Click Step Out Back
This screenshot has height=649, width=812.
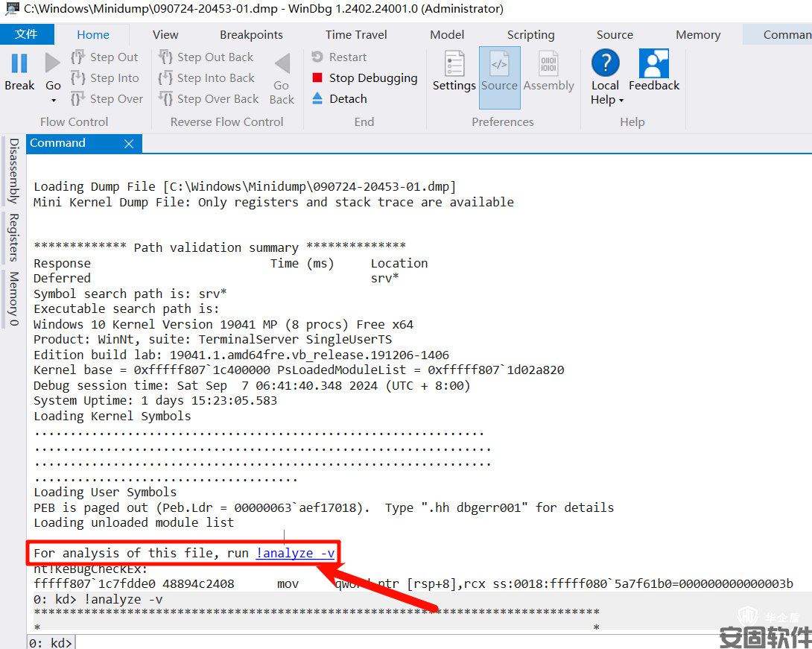tap(206, 57)
